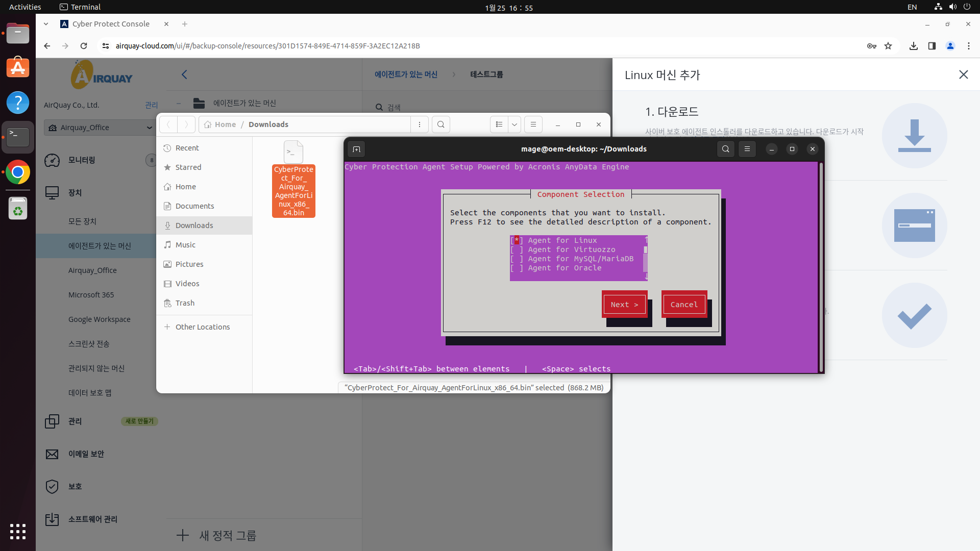Open file manager view options dropdown arrow

[x=514, y=124]
